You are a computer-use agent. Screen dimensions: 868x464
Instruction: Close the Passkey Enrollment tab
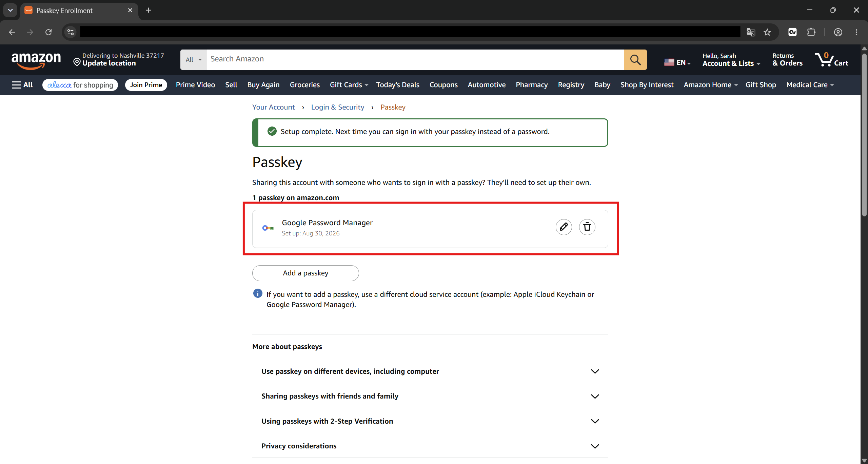[x=130, y=10]
